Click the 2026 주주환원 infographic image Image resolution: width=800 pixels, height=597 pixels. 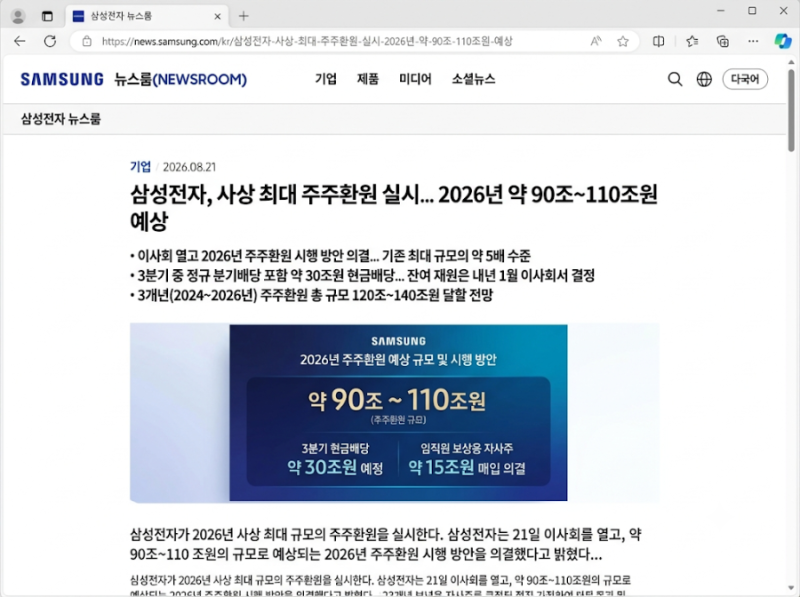point(394,413)
